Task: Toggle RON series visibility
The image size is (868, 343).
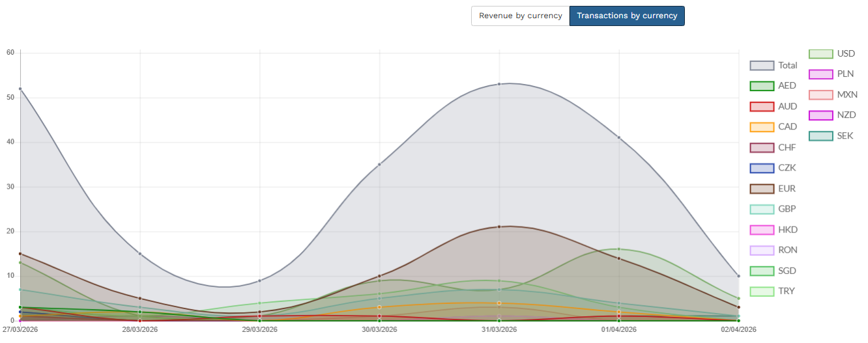Action: point(774,250)
